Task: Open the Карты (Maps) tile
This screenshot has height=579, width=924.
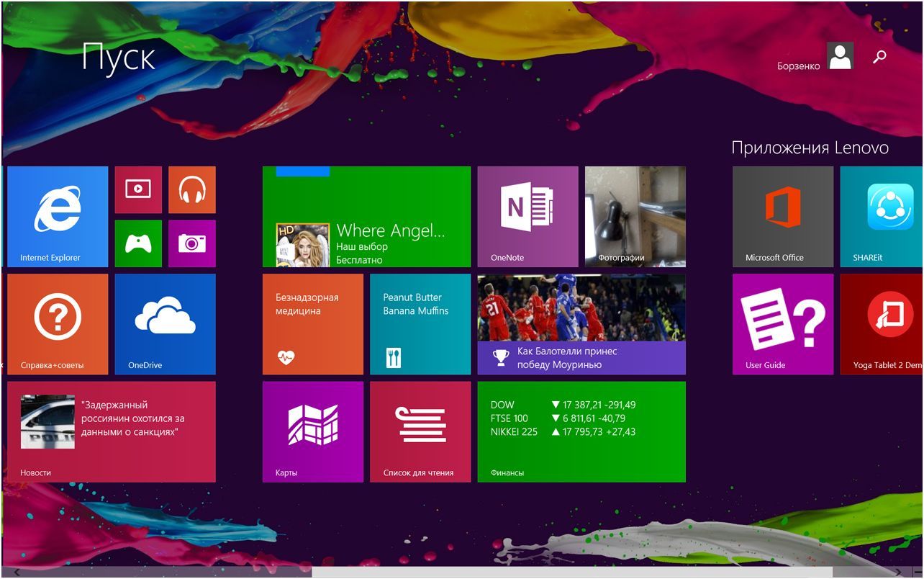Action: click(x=313, y=432)
